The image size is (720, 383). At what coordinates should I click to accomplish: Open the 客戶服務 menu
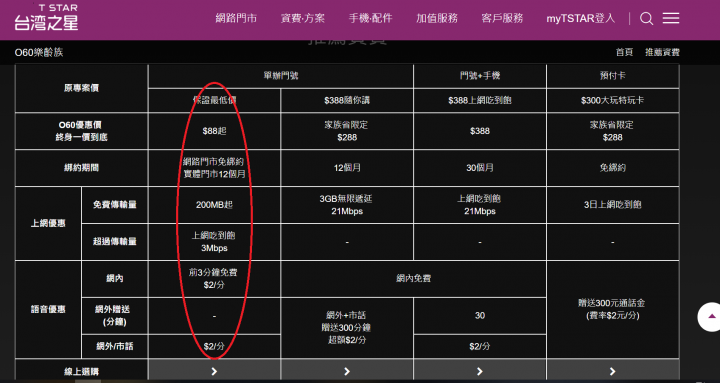pos(502,18)
